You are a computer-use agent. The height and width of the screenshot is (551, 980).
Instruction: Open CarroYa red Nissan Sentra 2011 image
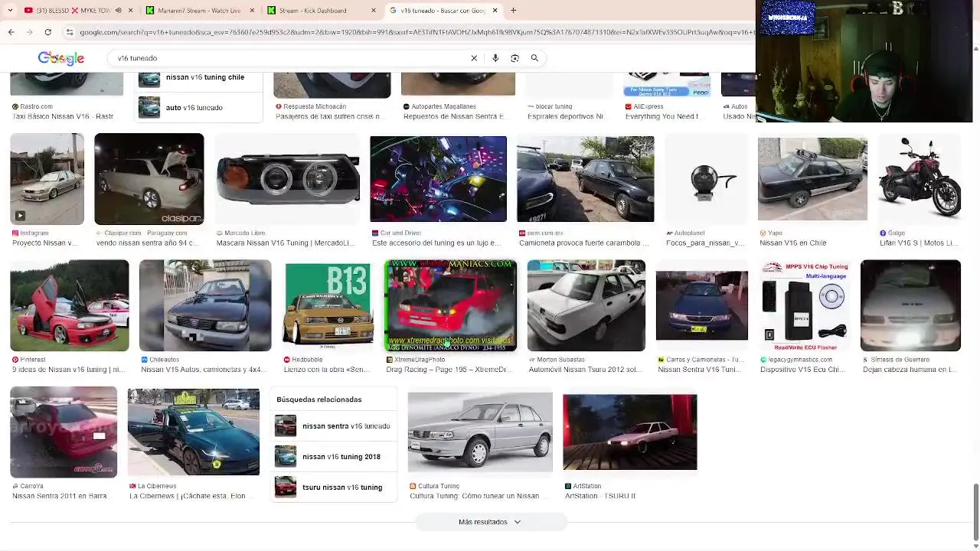[64, 432]
